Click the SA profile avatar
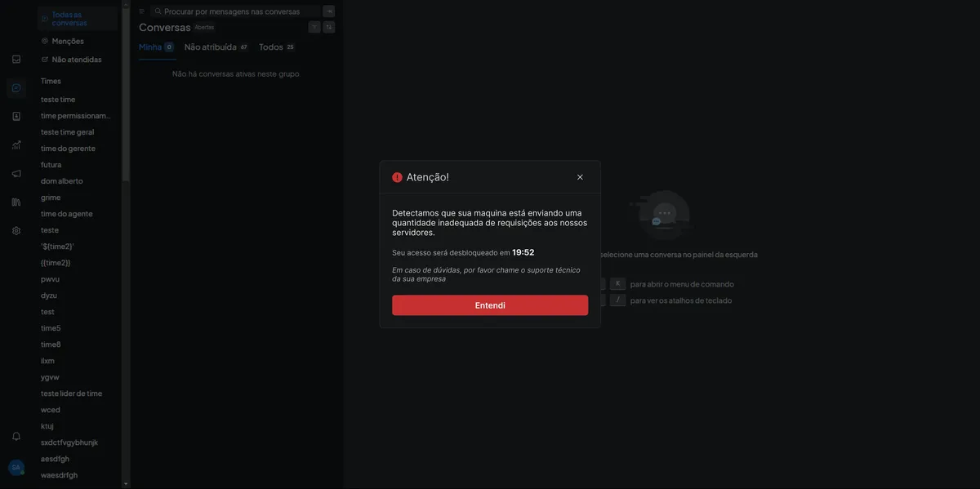 tap(16, 468)
